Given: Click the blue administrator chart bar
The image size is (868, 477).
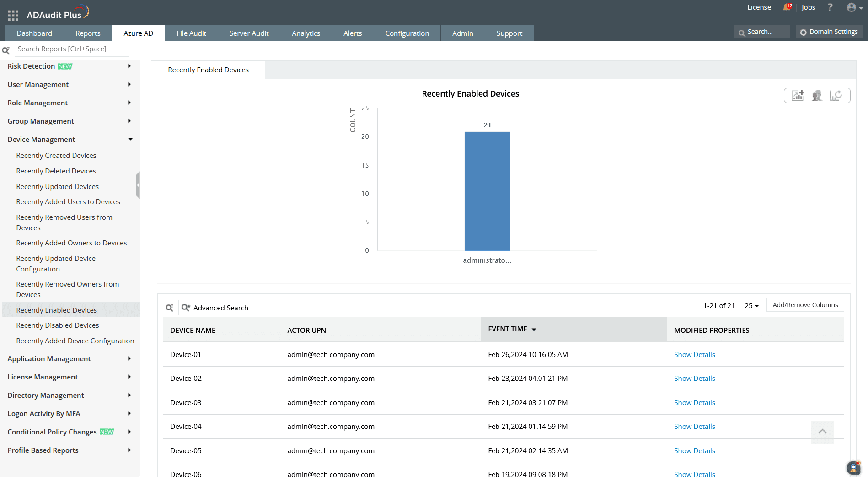Looking at the screenshot, I should click(x=487, y=191).
